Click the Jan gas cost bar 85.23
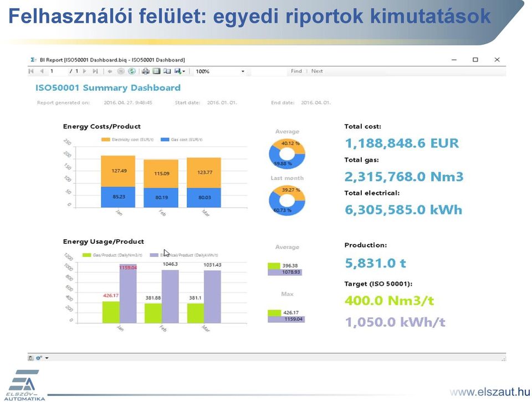This screenshot has width=532, height=402. [118, 197]
